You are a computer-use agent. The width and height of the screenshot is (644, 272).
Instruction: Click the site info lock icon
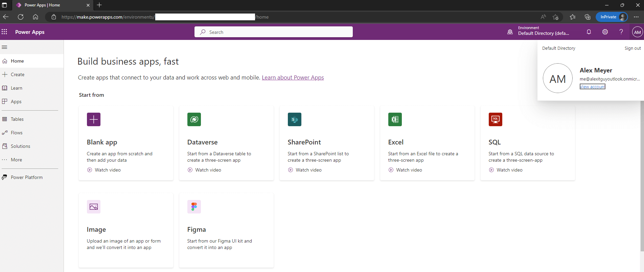click(x=53, y=17)
